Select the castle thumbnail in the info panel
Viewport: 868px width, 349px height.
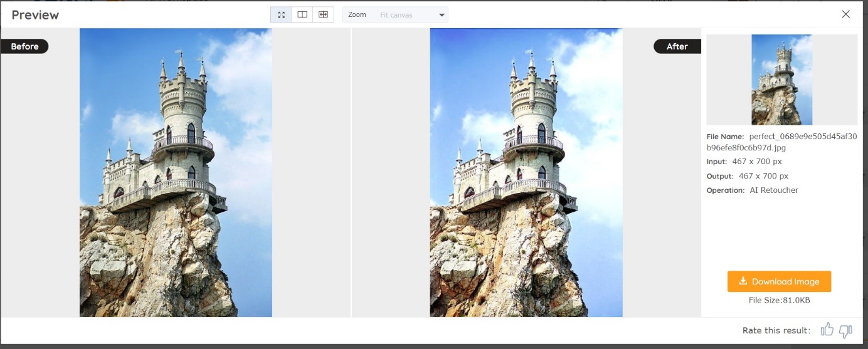[x=781, y=80]
